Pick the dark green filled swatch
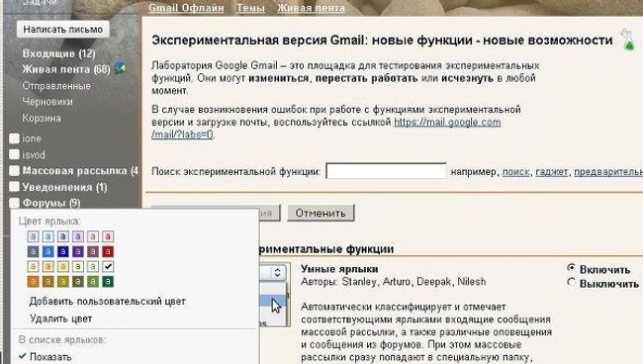 coord(108,281)
